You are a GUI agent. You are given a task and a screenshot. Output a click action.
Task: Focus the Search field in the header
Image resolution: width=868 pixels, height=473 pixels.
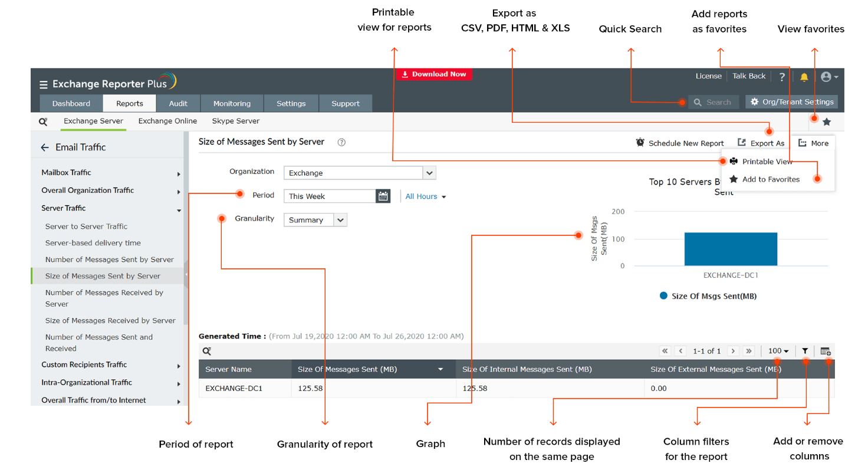[x=714, y=102]
